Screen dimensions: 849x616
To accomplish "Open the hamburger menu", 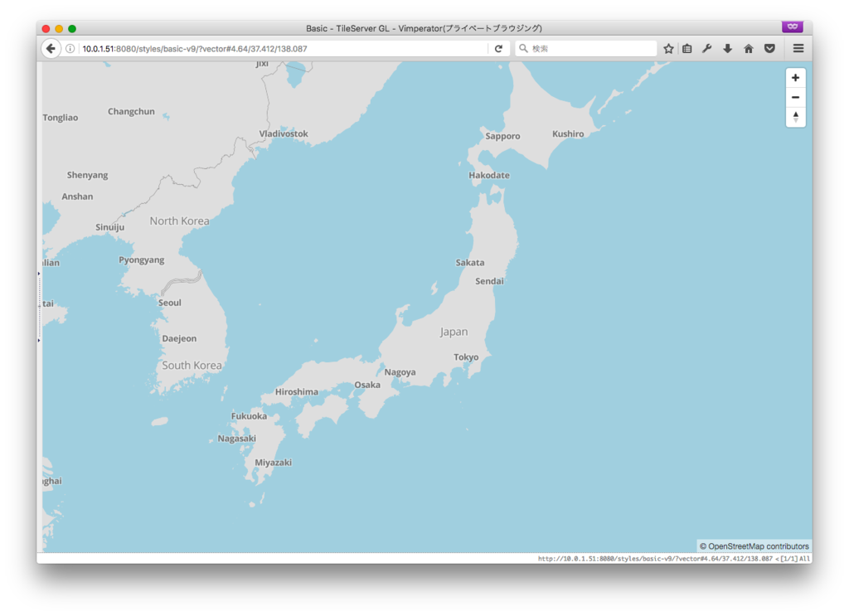I will point(798,49).
